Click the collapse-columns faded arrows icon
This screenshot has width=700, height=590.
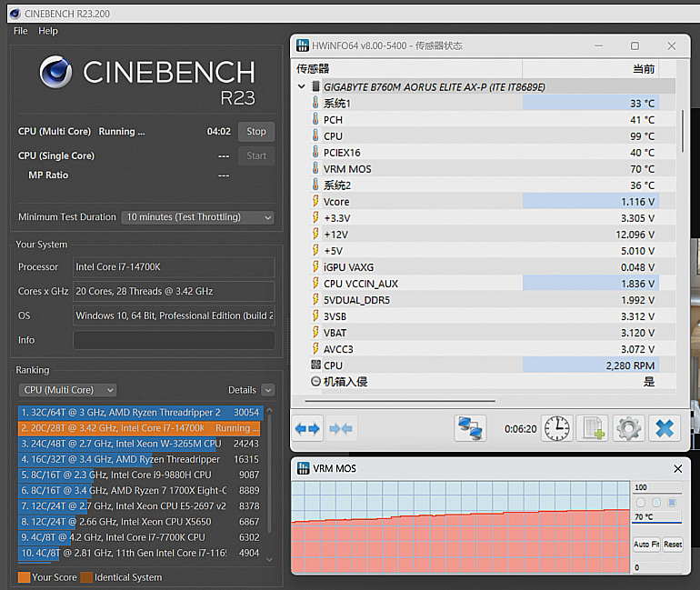tap(341, 428)
